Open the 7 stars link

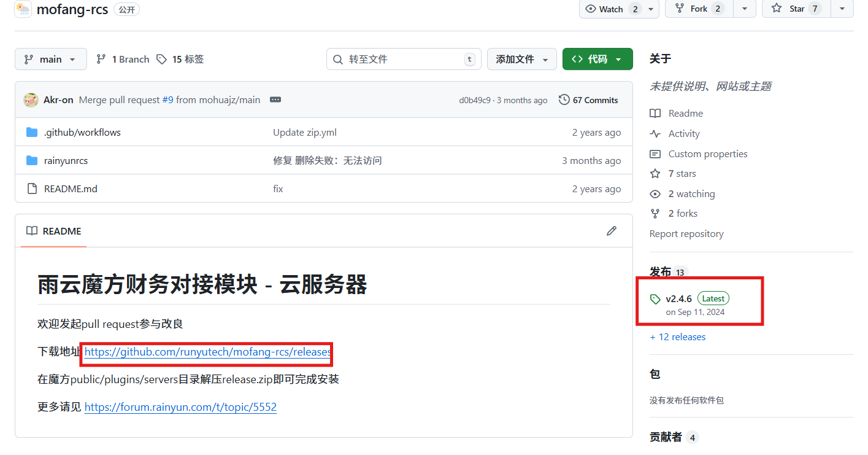pos(673,173)
